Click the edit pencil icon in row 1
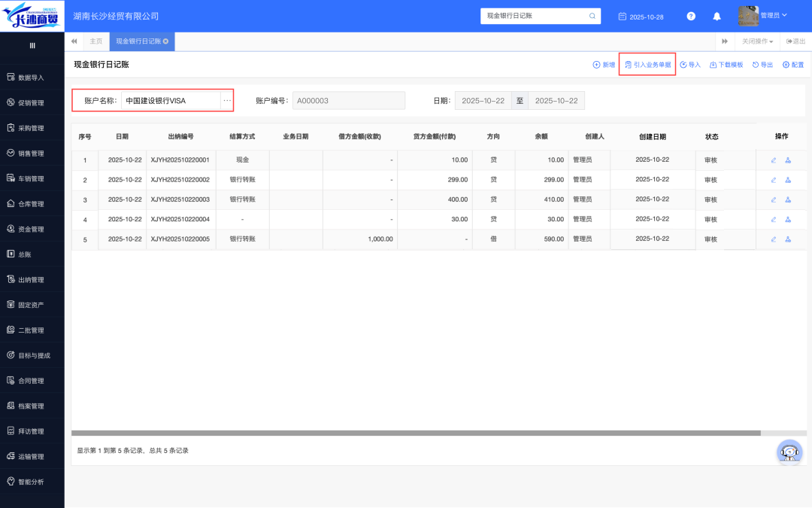The width and height of the screenshot is (812, 508). click(774, 160)
